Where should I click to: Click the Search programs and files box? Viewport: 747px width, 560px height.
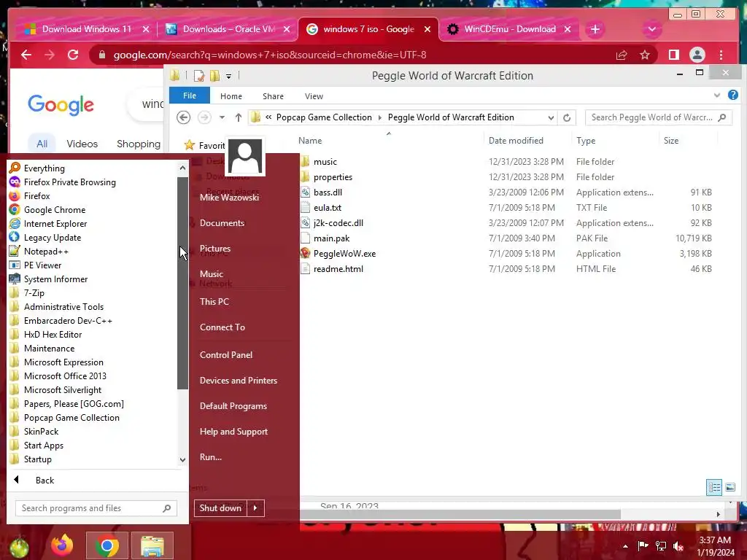(96, 508)
